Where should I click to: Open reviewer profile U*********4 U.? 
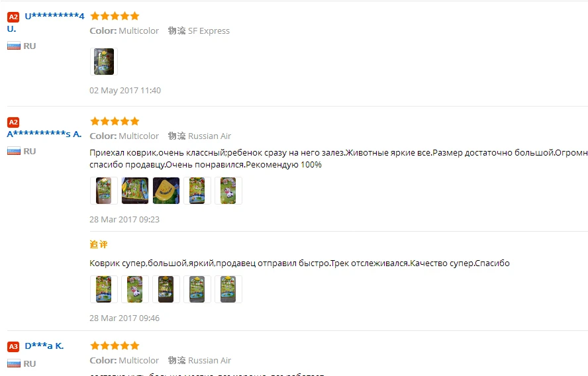coord(46,22)
